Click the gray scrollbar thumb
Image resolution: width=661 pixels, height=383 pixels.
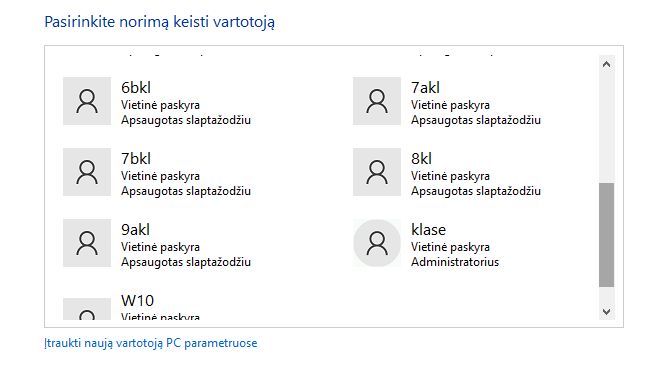607,235
